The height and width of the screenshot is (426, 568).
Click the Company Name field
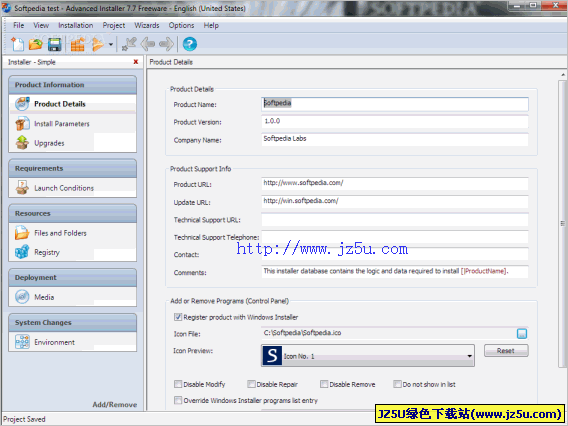[394, 139]
